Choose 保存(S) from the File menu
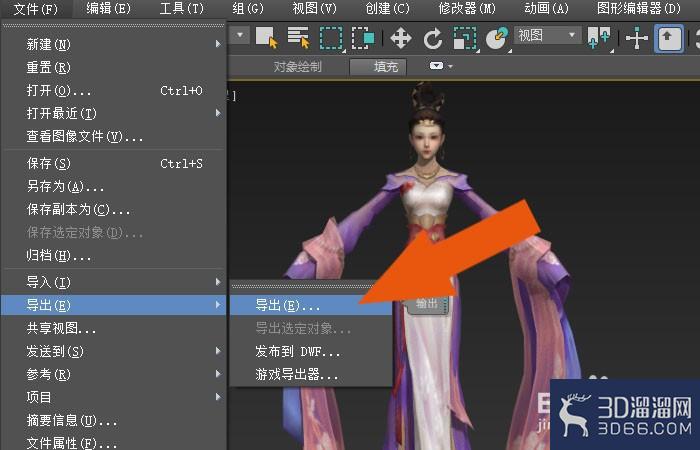 114,163
